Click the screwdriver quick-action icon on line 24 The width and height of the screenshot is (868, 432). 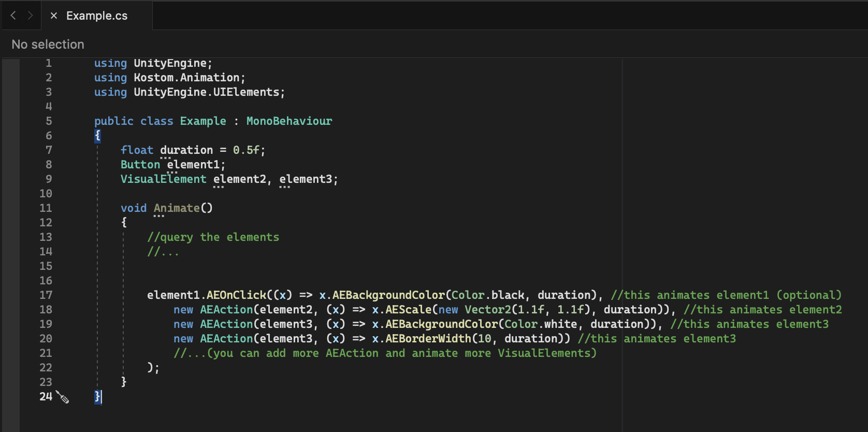[x=63, y=397]
